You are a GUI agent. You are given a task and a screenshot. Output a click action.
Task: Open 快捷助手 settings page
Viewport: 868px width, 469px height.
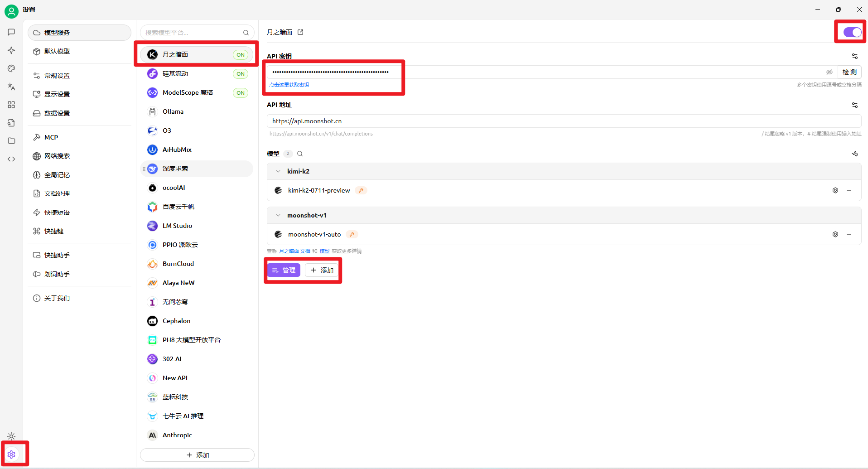point(80,255)
